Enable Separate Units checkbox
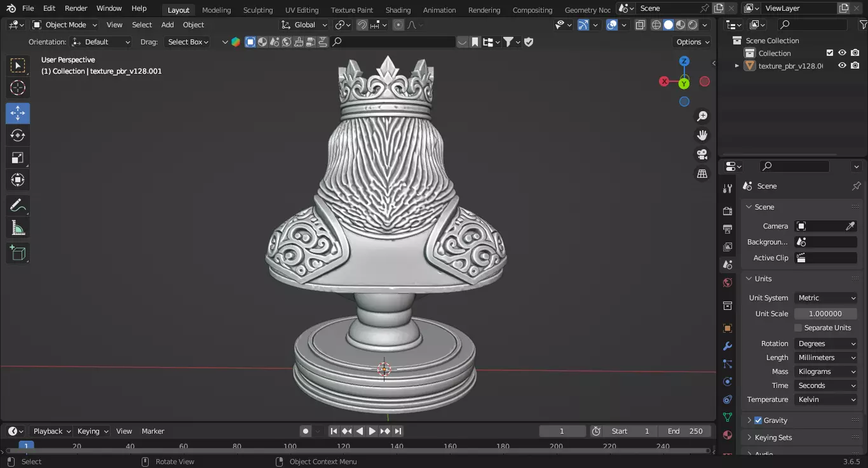The image size is (868, 468). [798, 328]
